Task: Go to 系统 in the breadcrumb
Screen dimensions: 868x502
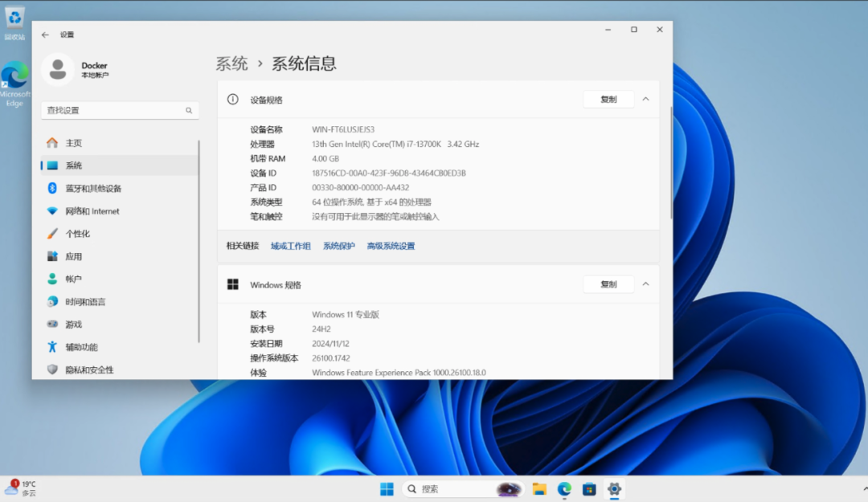Action: [232, 63]
